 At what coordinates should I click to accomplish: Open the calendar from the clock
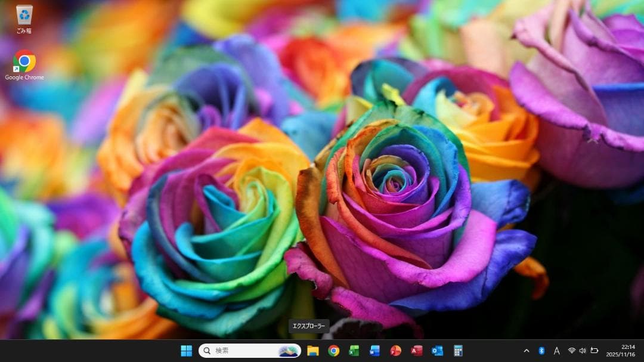pyautogui.click(x=620, y=351)
